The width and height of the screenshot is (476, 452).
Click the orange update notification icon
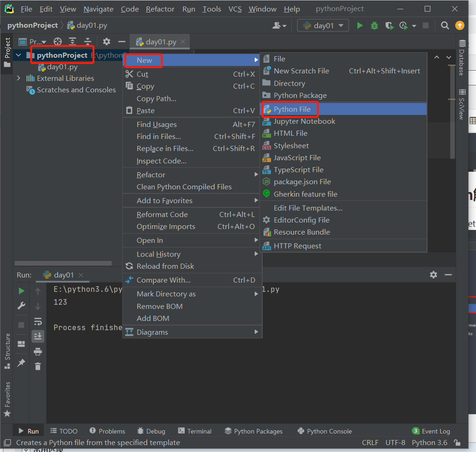(x=459, y=25)
